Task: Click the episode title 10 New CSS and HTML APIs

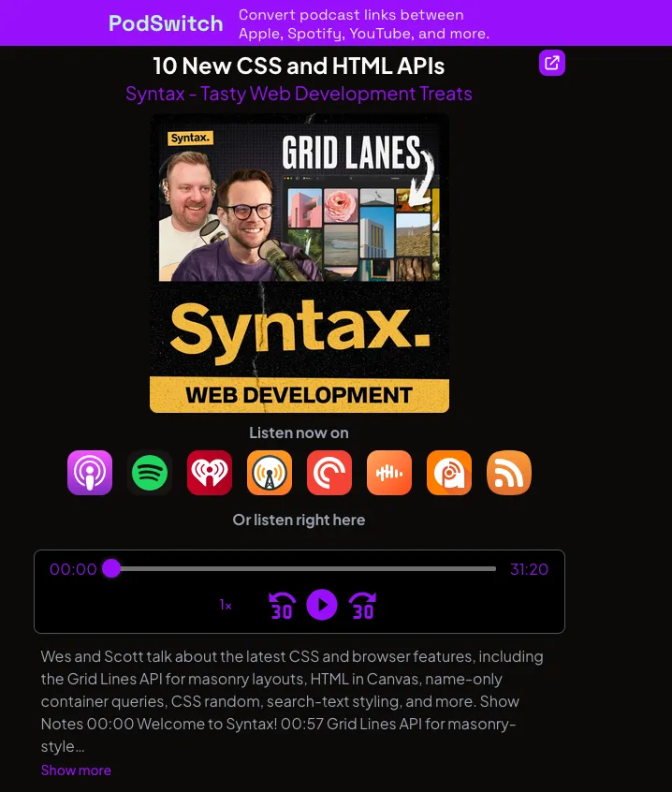Action: (x=299, y=66)
